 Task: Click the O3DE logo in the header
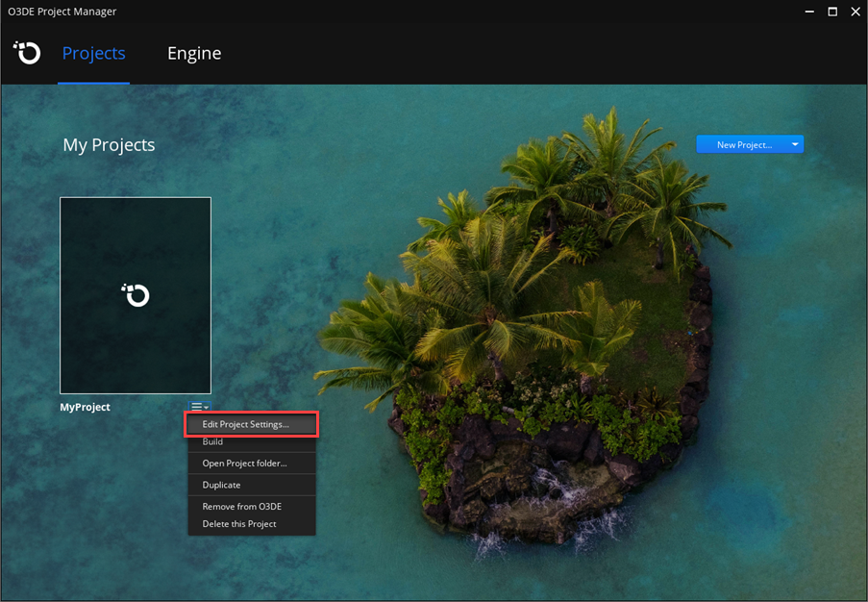click(26, 53)
